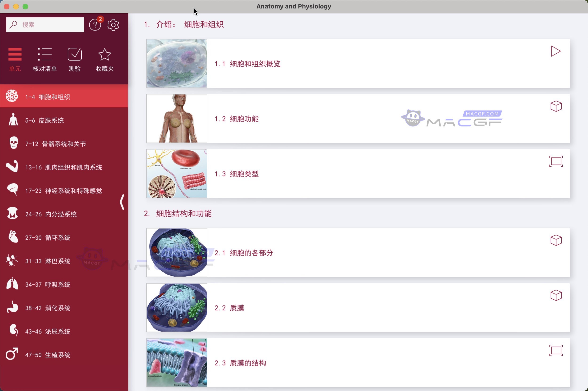Image resolution: width=588 pixels, height=391 pixels.
Task: Click the 搜索 search field
Action: point(45,24)
